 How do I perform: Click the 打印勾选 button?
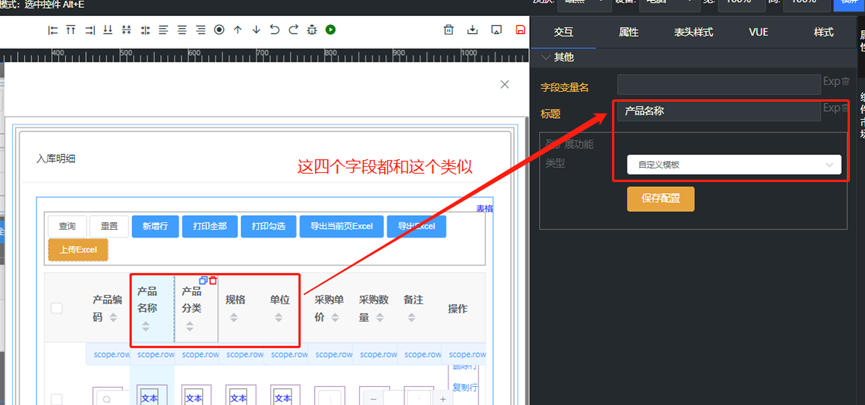click(269, 226)
